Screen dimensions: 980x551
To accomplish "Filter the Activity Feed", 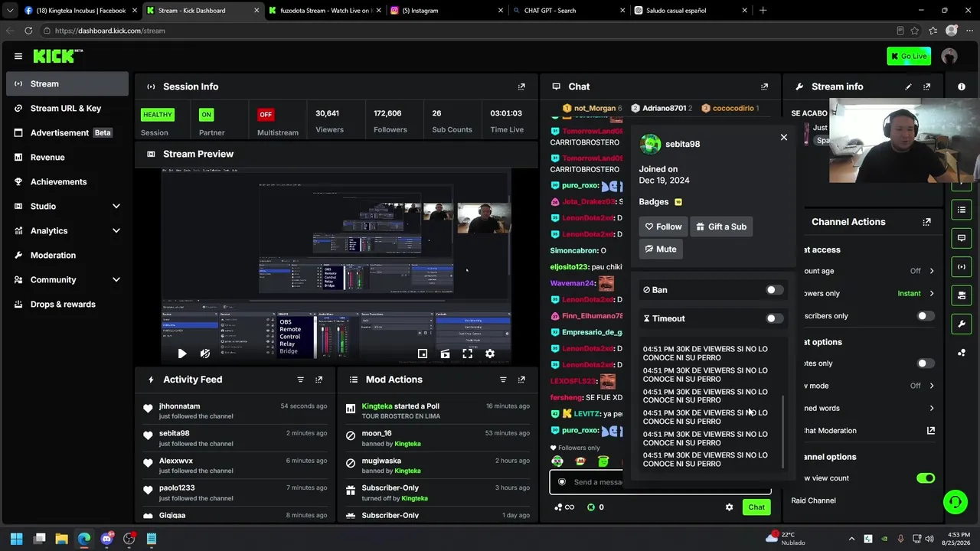I will tap(300, 380).
